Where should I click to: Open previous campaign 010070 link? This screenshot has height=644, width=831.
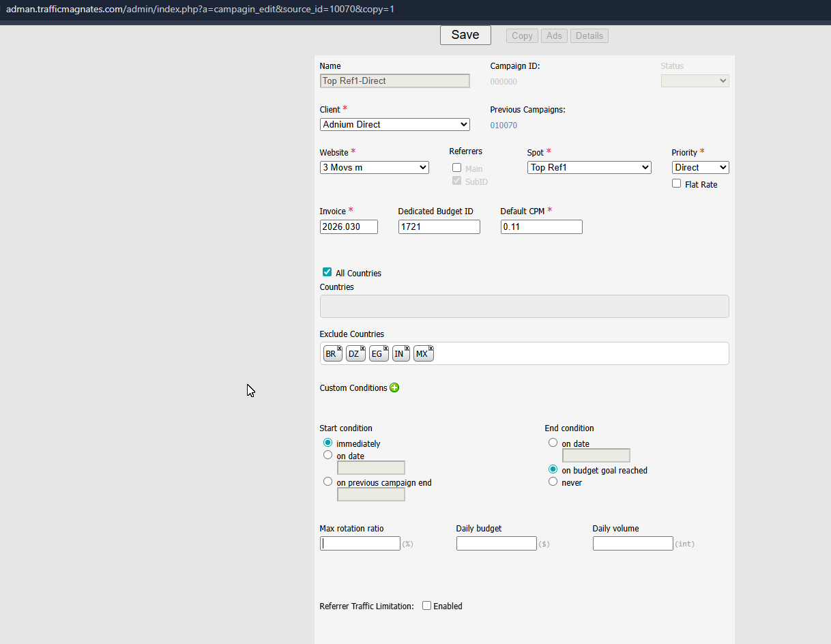504,126
